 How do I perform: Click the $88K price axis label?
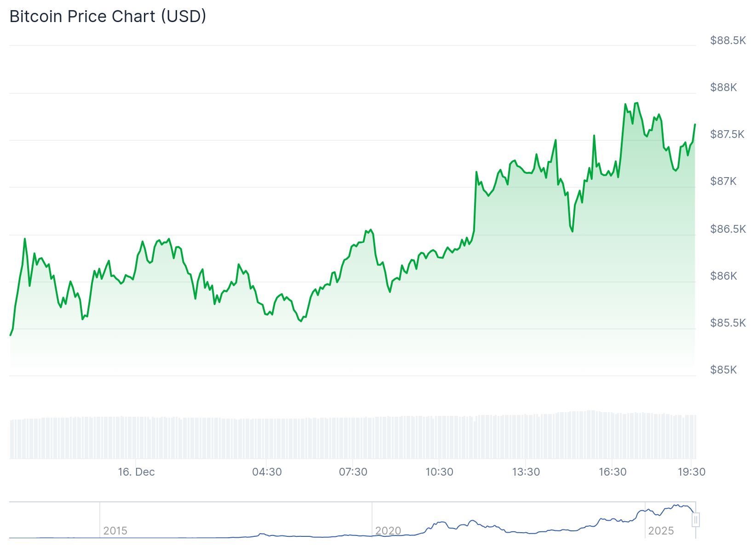723,87
